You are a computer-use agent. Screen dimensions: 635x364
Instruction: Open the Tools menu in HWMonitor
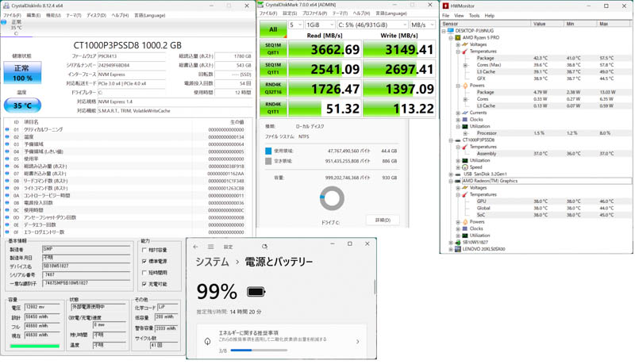click(474, 15)
